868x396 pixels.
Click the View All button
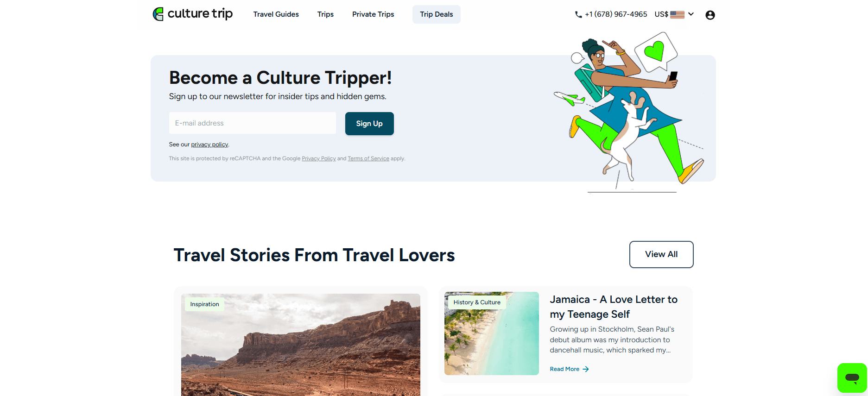coord(661,254)
